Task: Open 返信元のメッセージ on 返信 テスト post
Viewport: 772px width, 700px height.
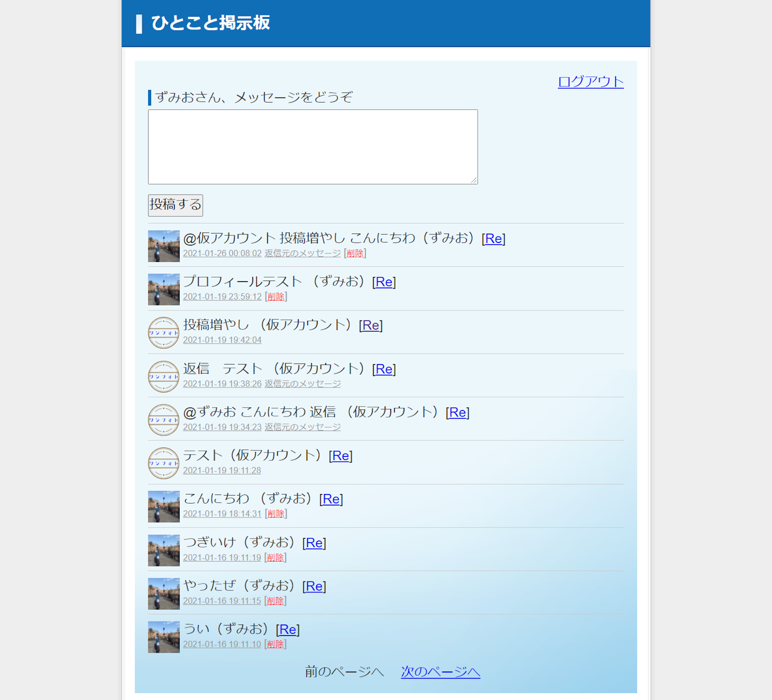Action: click(x=302, y=383)
